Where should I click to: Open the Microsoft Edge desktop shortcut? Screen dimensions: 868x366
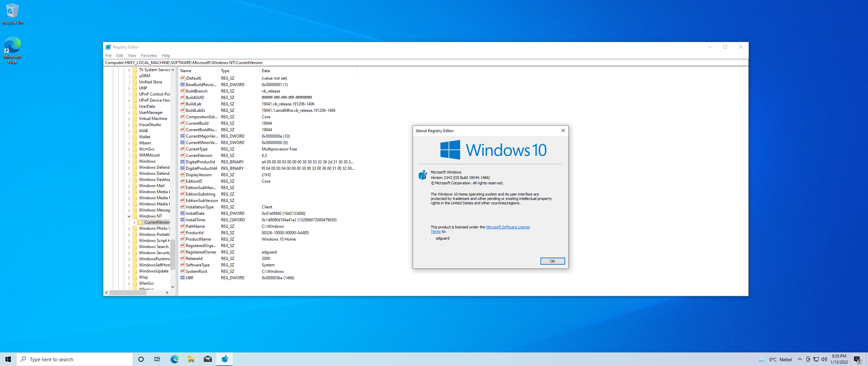click(x=12, y=50)
